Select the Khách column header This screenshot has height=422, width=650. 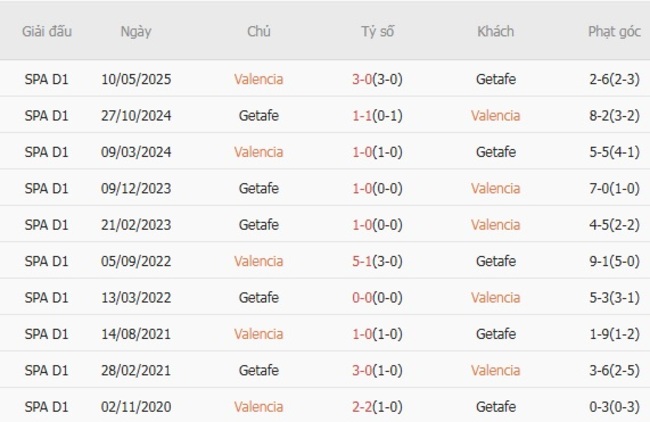[495, 32]
